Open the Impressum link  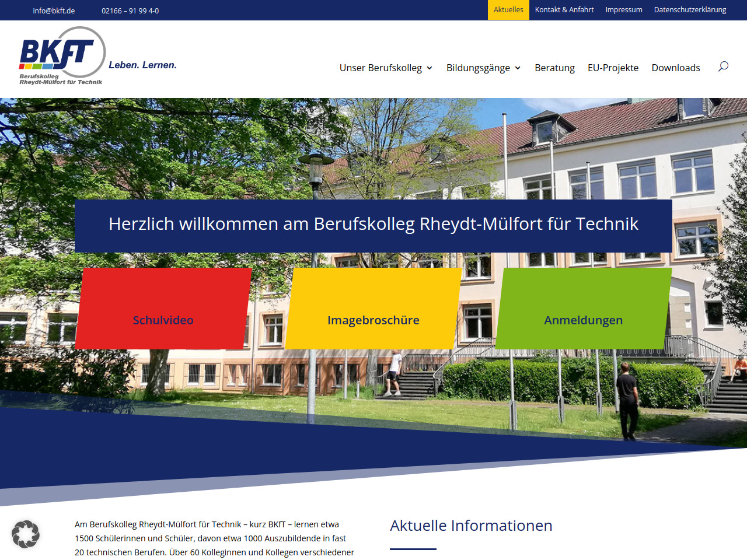623,10
